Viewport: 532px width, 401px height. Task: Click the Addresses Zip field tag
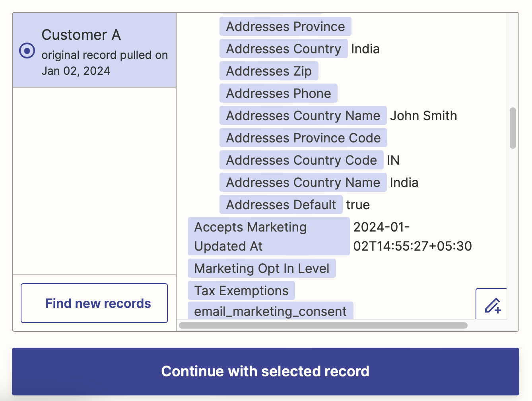269,71
